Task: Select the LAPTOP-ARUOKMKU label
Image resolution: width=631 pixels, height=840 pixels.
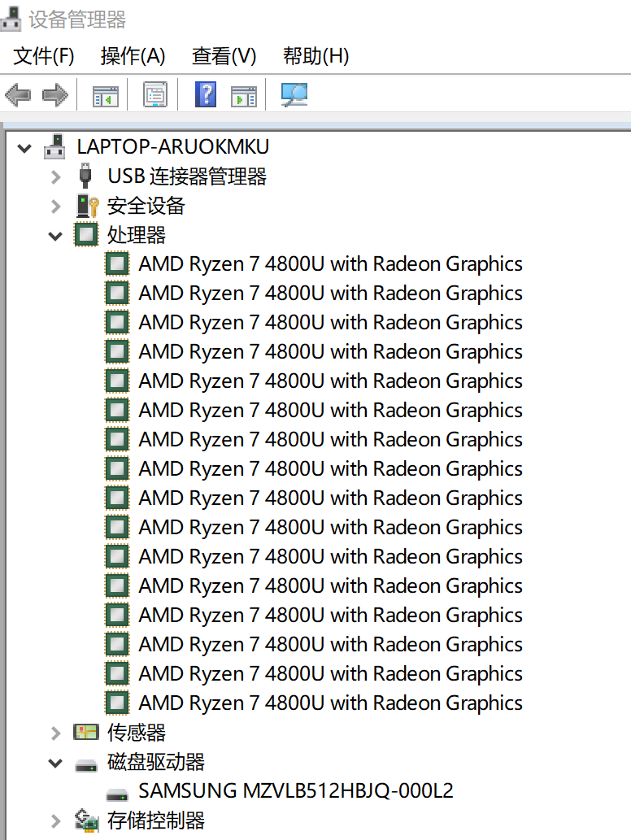Action: pos(173,147)
